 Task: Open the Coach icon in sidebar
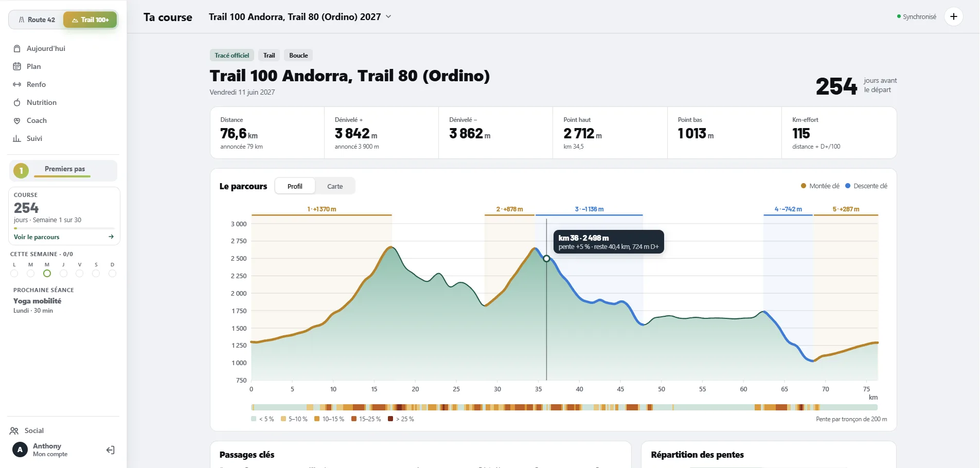coord(17,120)
